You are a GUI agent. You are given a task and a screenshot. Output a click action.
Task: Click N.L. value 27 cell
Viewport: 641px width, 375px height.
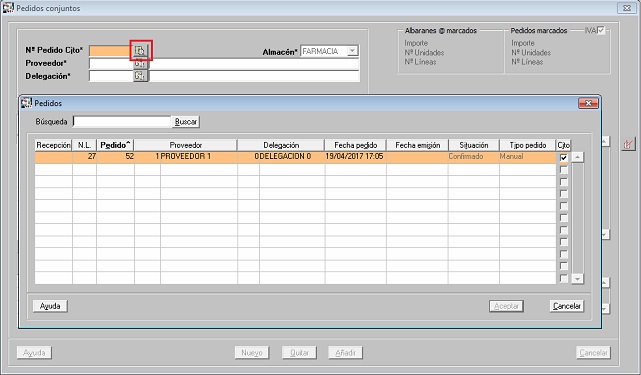85,157
